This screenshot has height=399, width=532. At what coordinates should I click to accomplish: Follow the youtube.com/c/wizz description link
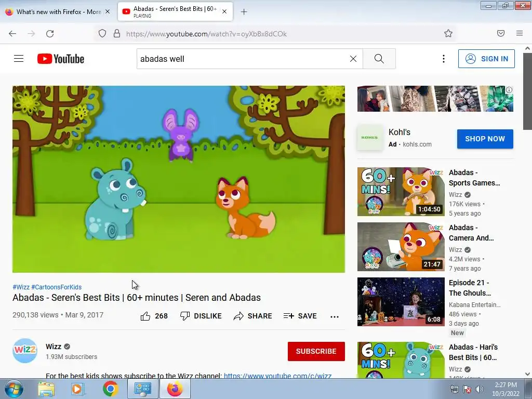277,376
